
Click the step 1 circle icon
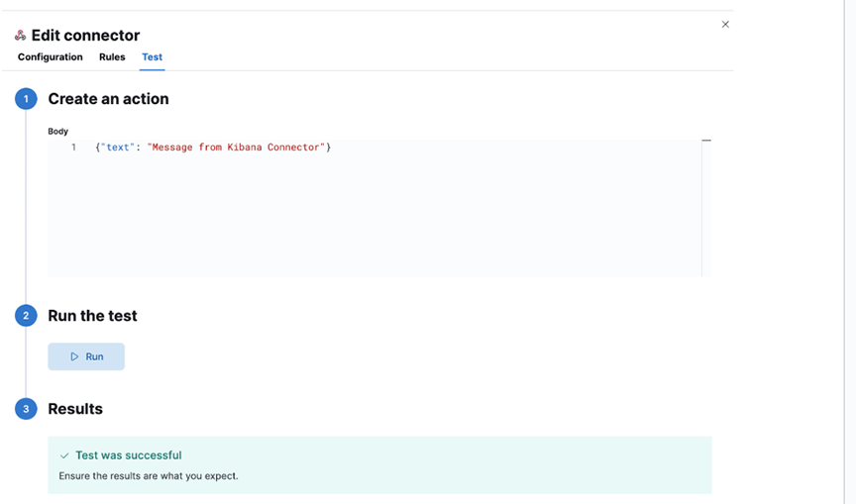(26, 99)
